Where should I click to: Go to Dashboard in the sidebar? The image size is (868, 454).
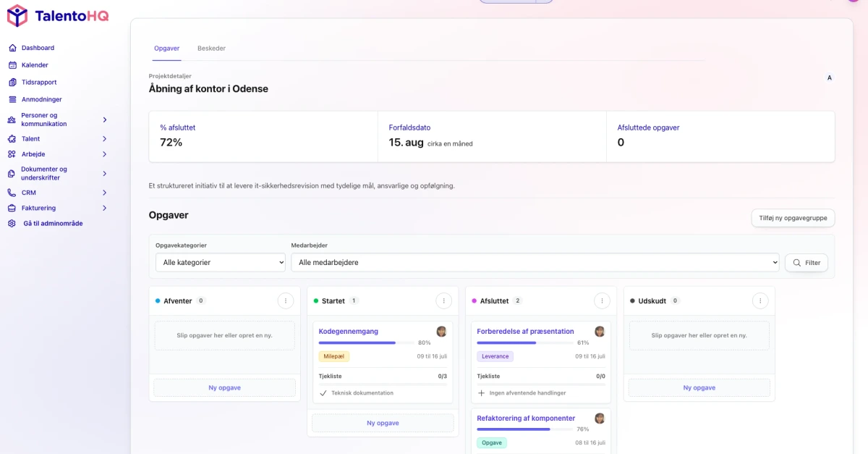(38, 48)
